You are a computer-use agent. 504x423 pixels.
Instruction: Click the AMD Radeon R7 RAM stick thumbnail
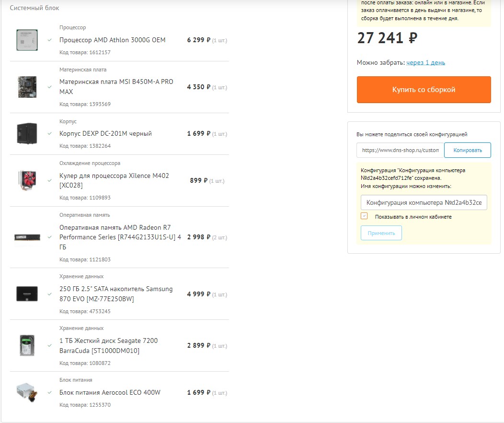pyautogui.click(x=27, y=237)
